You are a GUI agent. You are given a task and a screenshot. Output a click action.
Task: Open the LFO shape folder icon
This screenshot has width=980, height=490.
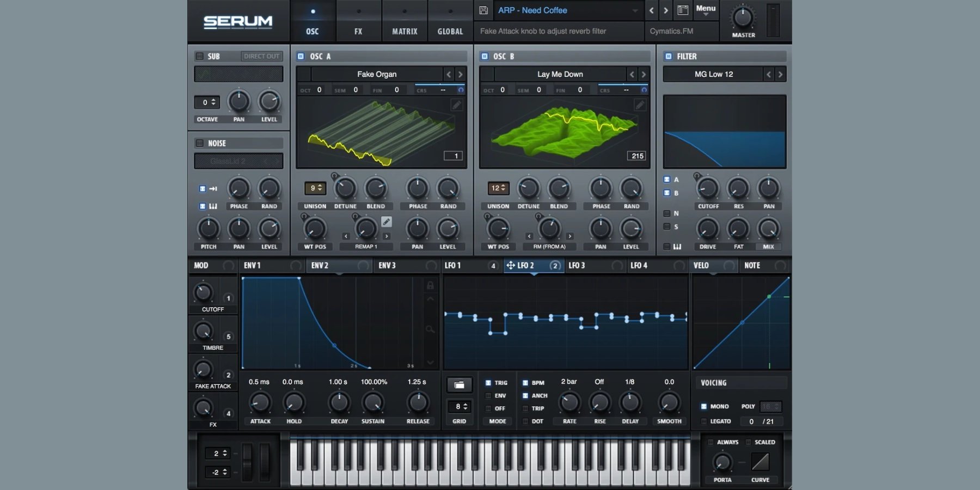[x=459, y=385]
